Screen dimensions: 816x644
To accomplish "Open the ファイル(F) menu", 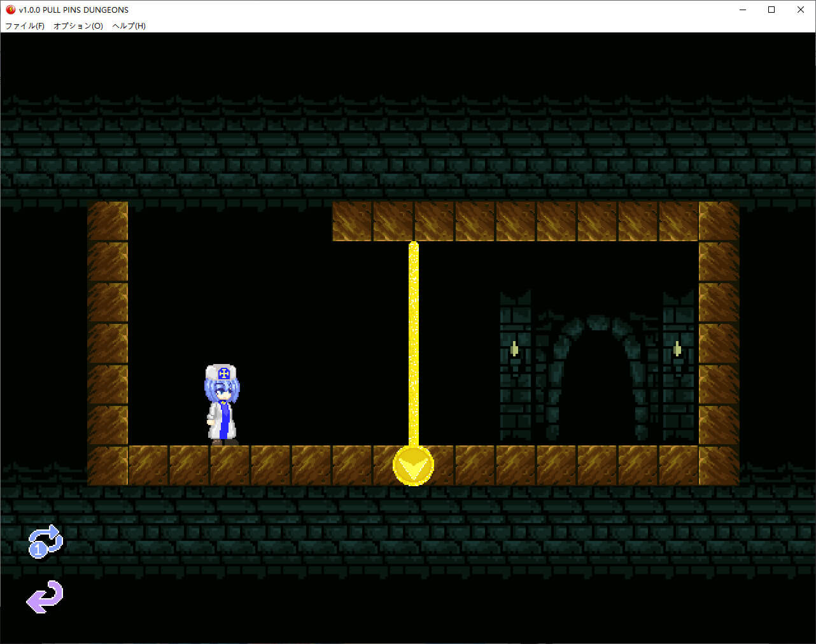I will pyautogui.click(x=25, y=26).
